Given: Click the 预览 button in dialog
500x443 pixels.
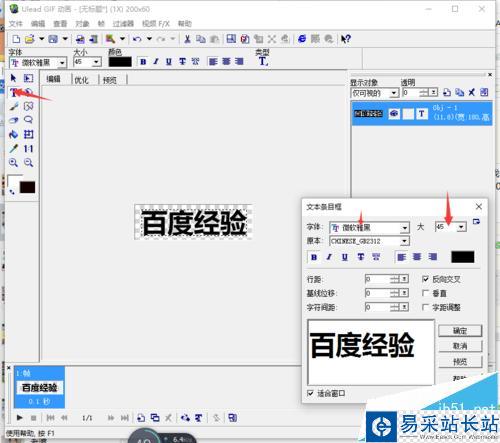Looking at the screenshot, I should click(460, 362).
